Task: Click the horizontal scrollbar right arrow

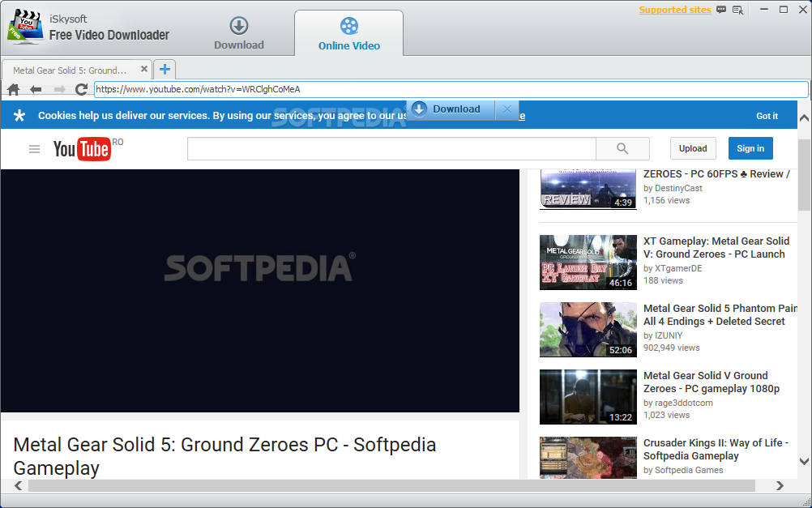Action: click(780, 486)
